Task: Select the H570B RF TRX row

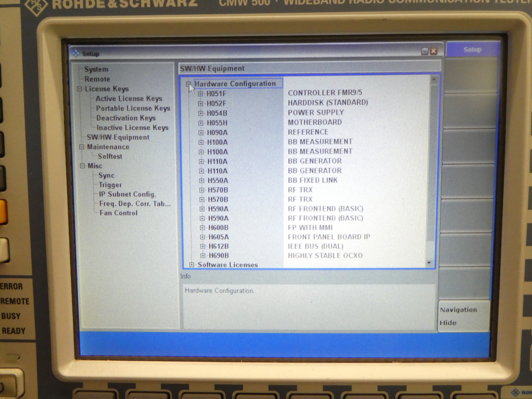Action: tap(218, 190)
